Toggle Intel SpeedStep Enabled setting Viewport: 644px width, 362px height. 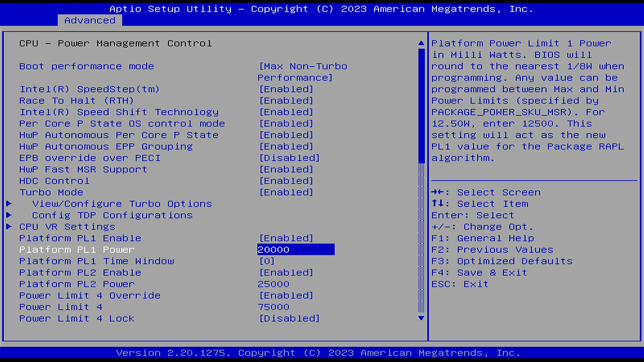(x=286, y=89)
